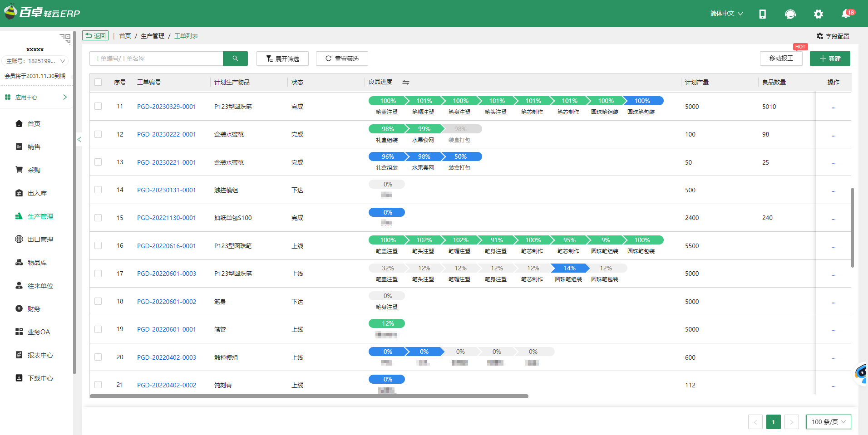Click the 返回 back button
Screen dimensions: 868x435
95,35
